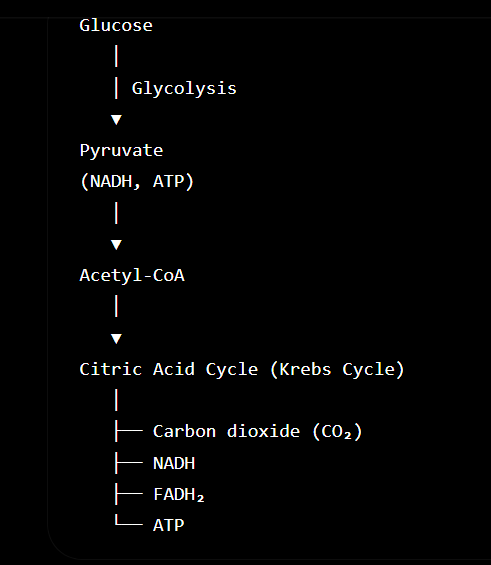491x565 pixels.
Task: Click the vertical line directly below Glucose
Action: (116, 56)
